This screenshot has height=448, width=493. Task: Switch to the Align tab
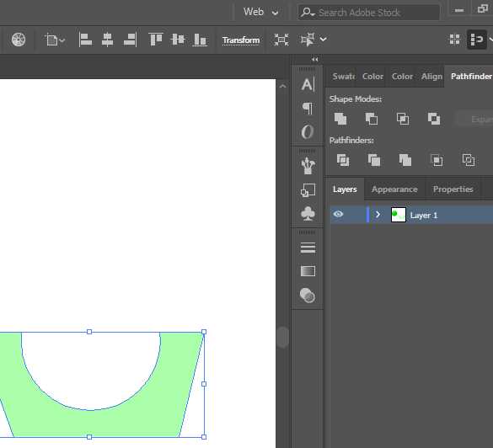tap(431, 77)
